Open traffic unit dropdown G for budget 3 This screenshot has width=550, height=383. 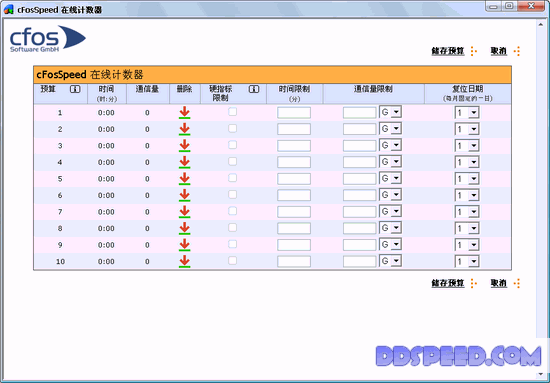(390, 145)
